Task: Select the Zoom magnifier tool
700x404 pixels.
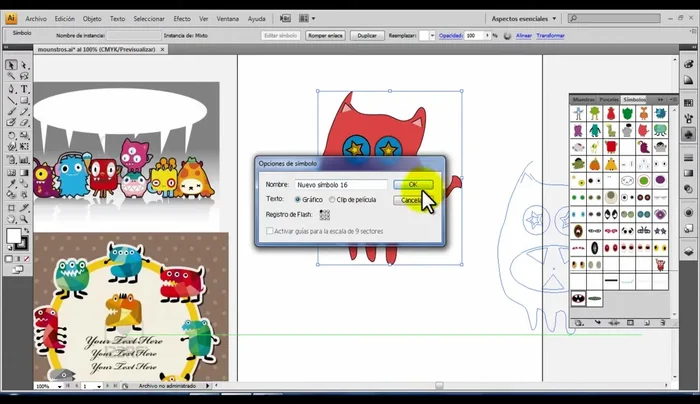Action: point(24,219)
